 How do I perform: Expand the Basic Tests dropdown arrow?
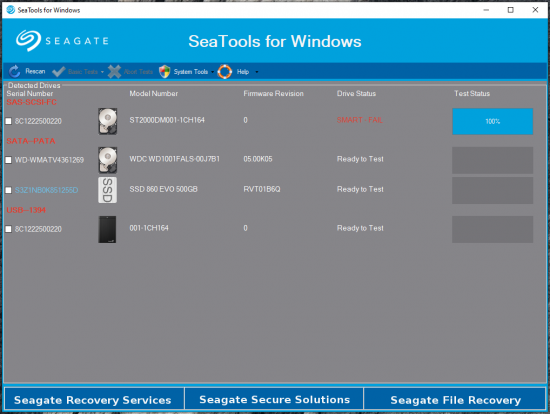tap(102, 72)
